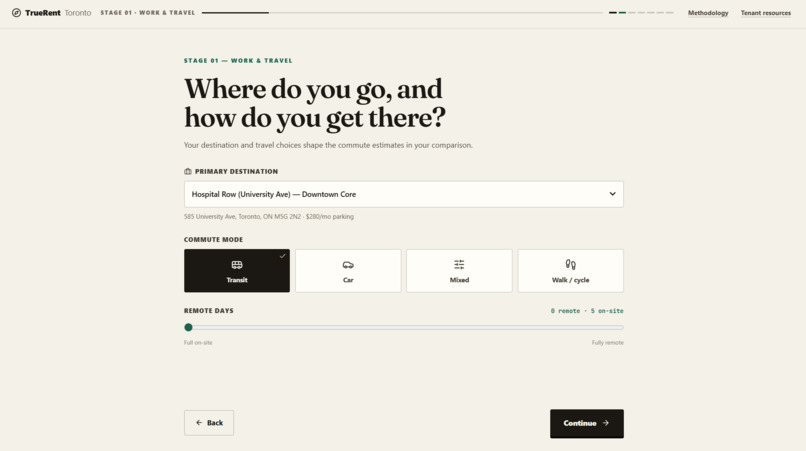The height and width of the screenshot is (451, 806).
Task: Click the car icon in Car card
Action: pos(348,265)
